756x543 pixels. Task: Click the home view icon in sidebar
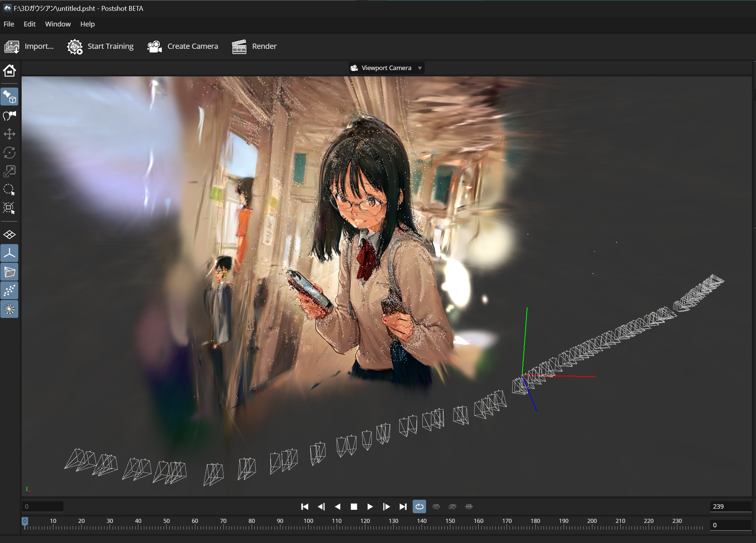pos(9,70)
